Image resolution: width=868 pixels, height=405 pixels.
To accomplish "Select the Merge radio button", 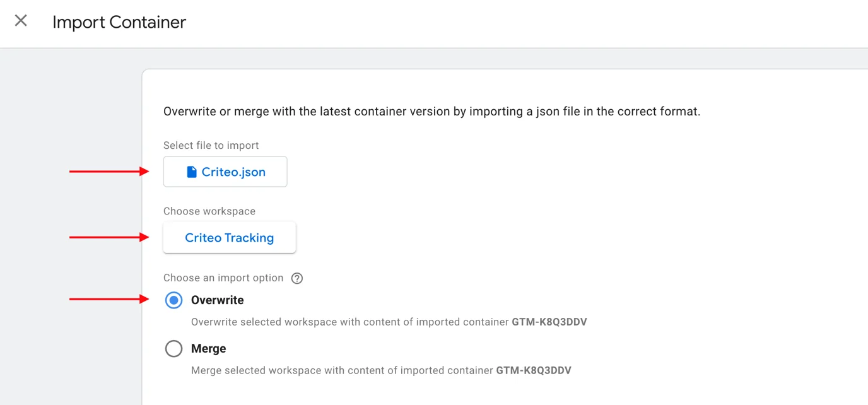I will click(x=173, y=349).
